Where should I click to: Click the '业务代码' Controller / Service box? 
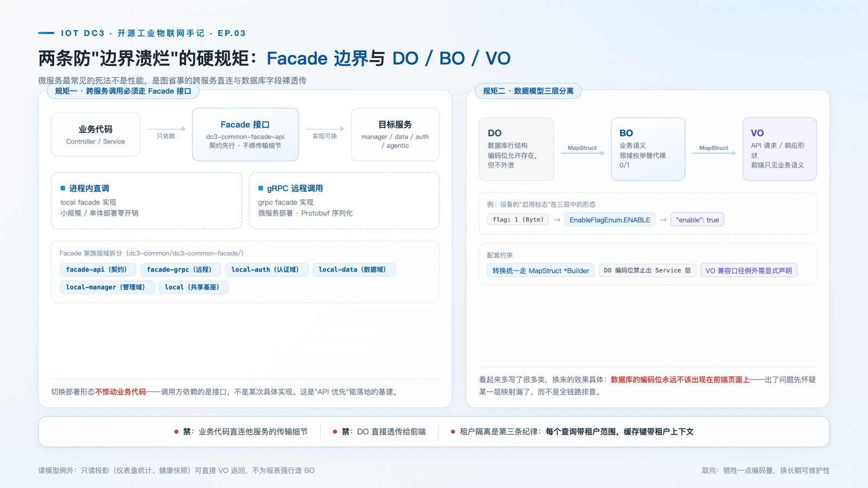pyautogui.click(x=95, y=134)
